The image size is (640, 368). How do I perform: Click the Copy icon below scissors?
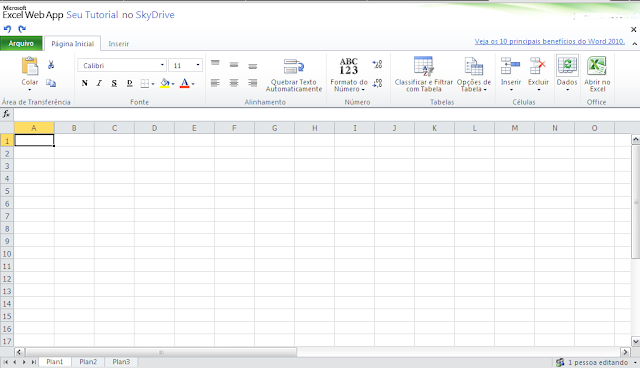51,83
